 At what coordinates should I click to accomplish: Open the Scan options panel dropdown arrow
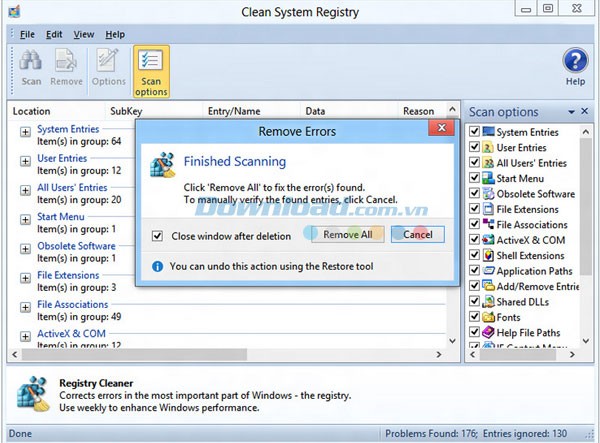click(x=571, y=112)
